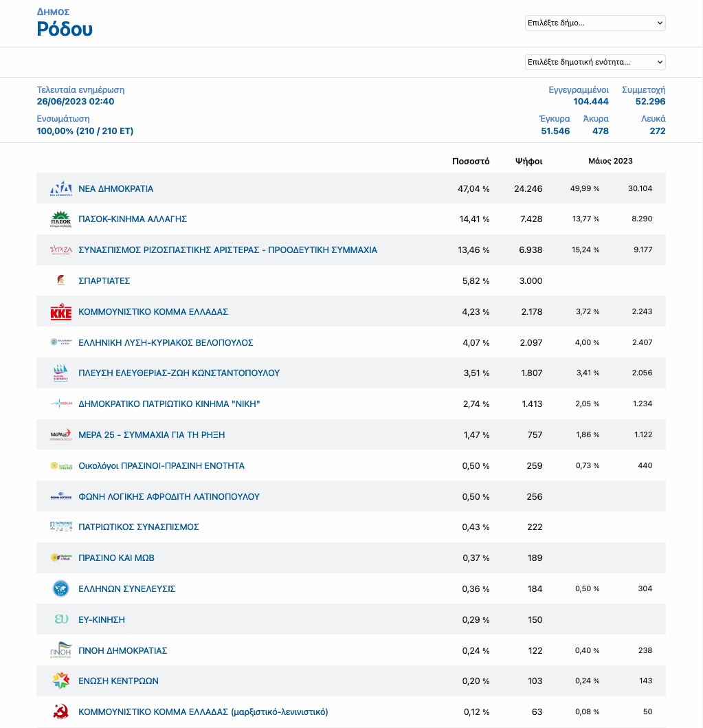Click the ΕΥ-Κίνηση logo
The image size is (703, 728).
pos(60,619)
